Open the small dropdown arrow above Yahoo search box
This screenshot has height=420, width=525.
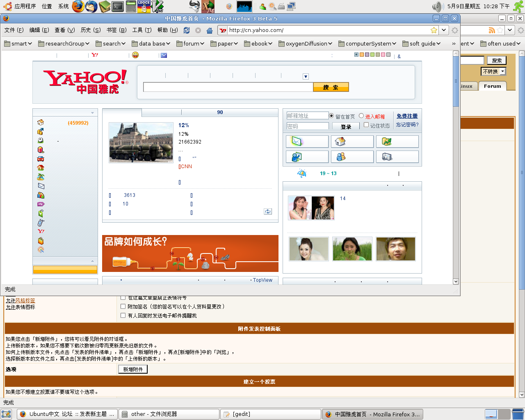pyautogui.click(x=306, y=76)
